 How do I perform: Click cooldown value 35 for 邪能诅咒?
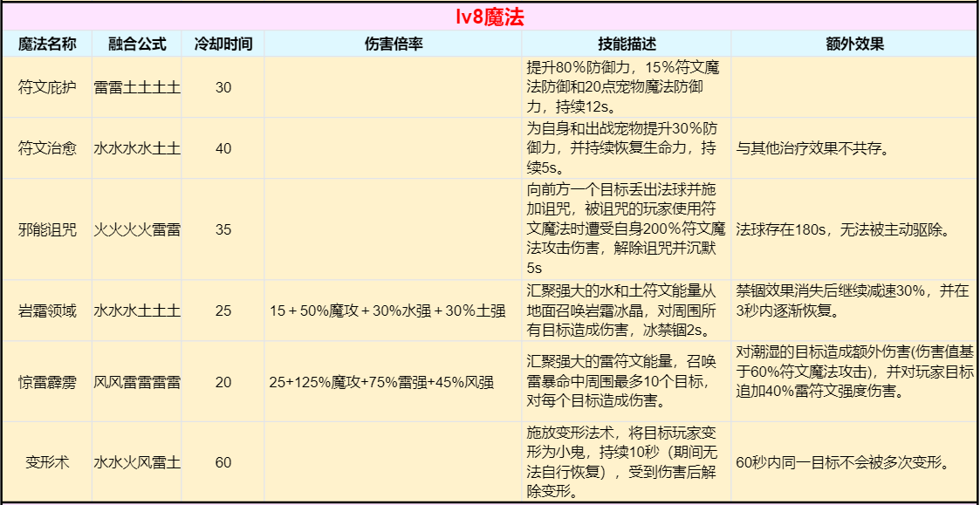pos(223,230)
